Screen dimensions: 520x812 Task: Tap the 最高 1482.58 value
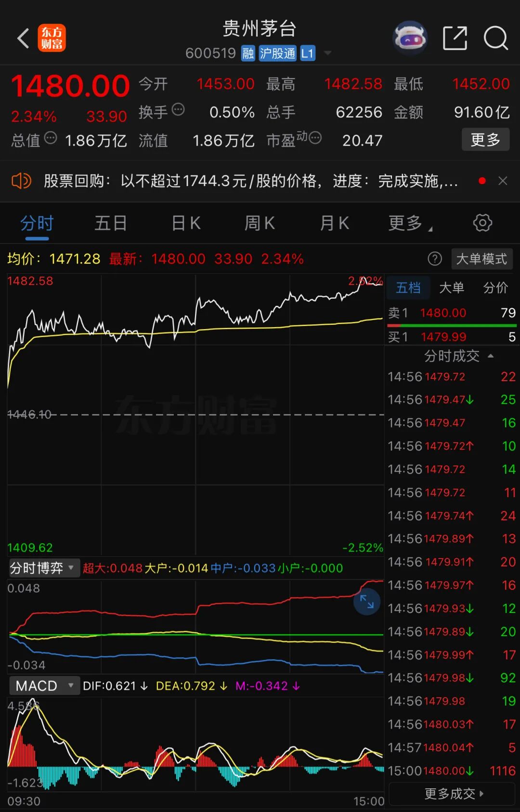tap(353, 84)
